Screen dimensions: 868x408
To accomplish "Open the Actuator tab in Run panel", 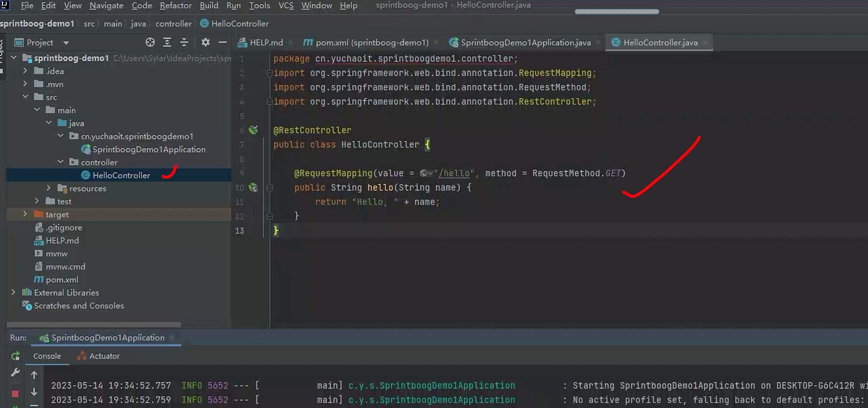I will [104, 356].
